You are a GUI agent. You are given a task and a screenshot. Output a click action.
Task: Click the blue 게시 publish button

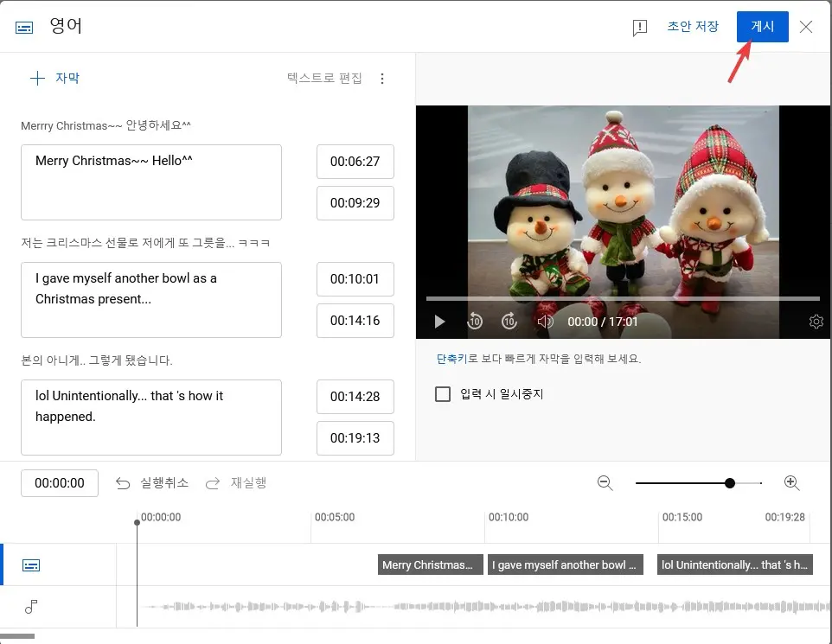tap(762, 26)
